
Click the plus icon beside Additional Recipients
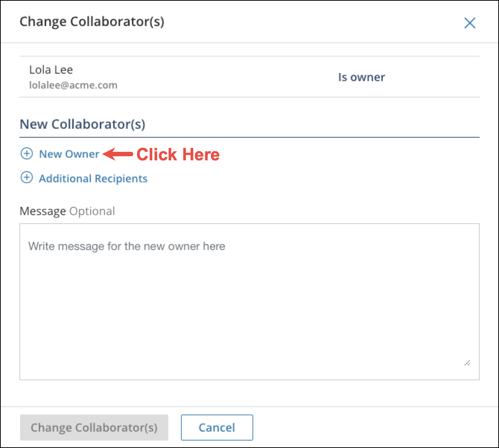point(26,177)
